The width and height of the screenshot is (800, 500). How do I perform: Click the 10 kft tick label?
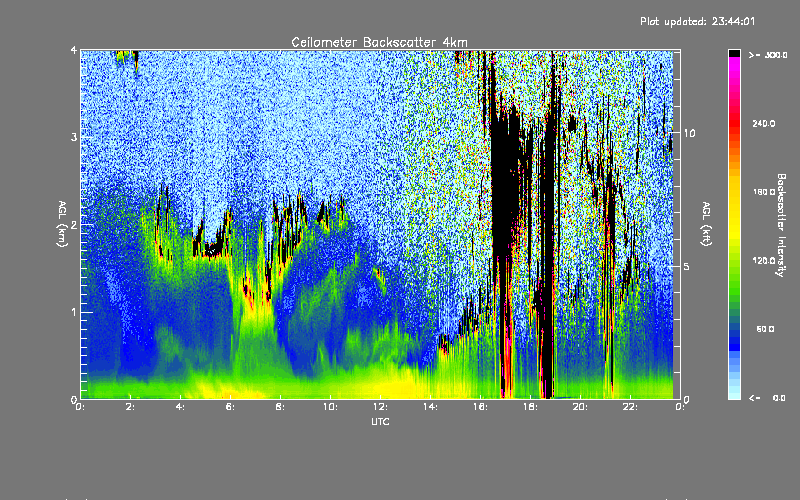(x=689, y=133)
